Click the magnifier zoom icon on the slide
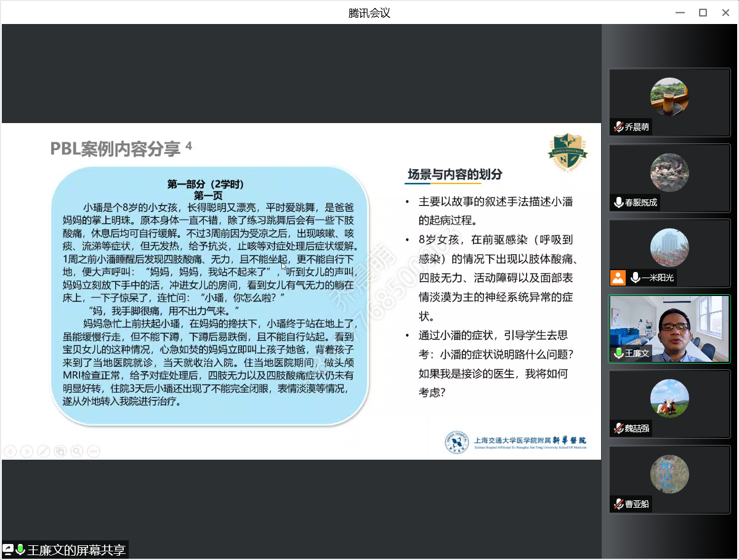Screen dimensions: 739x560 76,451
